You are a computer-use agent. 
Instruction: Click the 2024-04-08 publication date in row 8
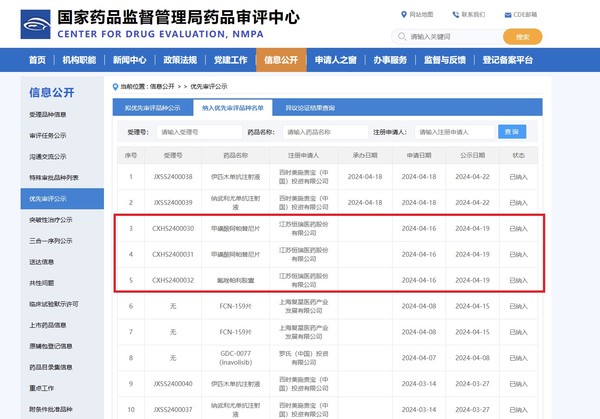tap(473, 358)
